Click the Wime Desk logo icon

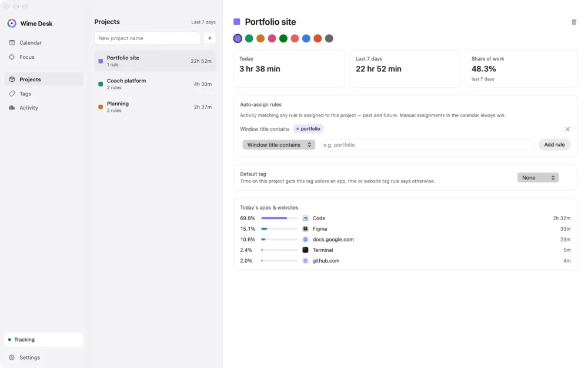tap(12, 24)
